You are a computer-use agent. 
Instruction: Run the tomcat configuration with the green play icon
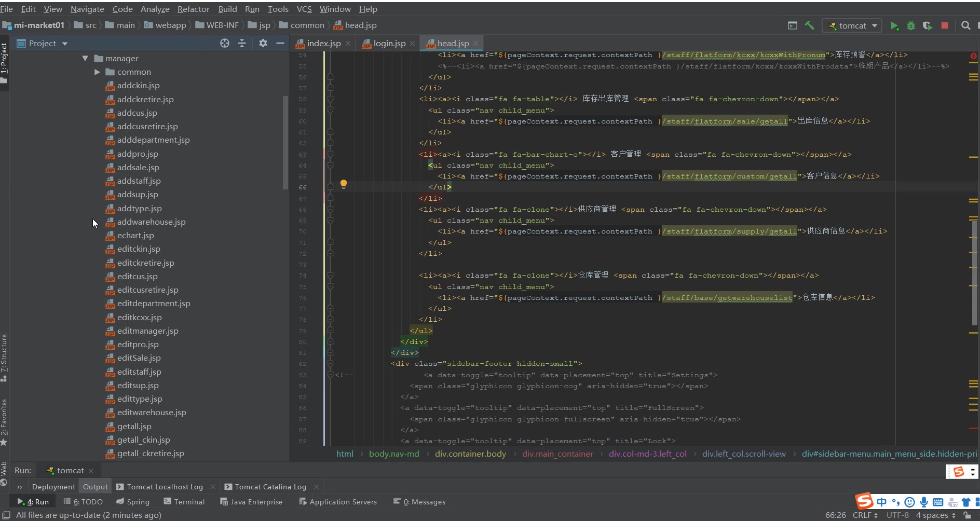click(894, 25)
